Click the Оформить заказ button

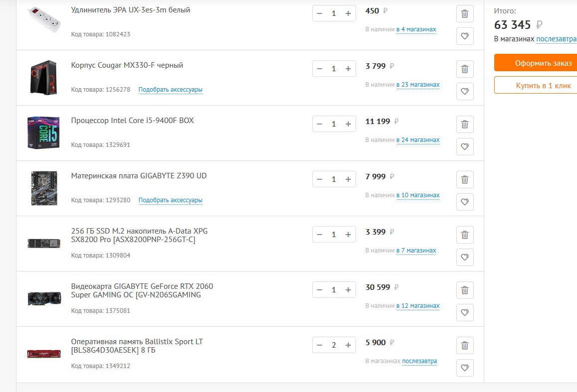pos(536,63)
